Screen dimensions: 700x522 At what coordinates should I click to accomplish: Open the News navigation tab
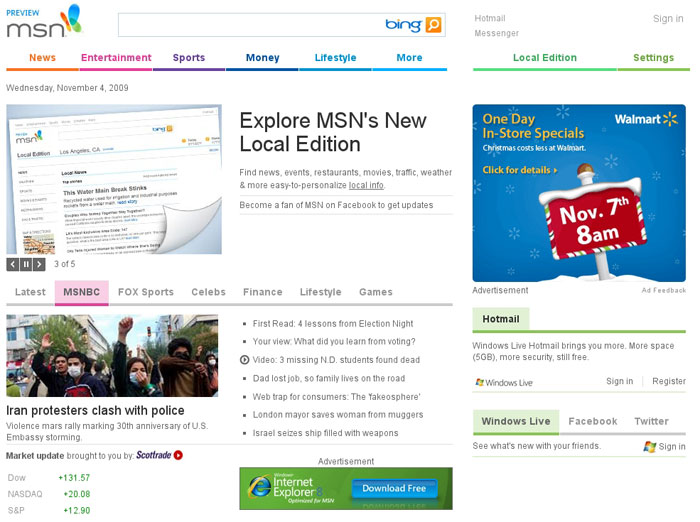click(x=42, y=58)
